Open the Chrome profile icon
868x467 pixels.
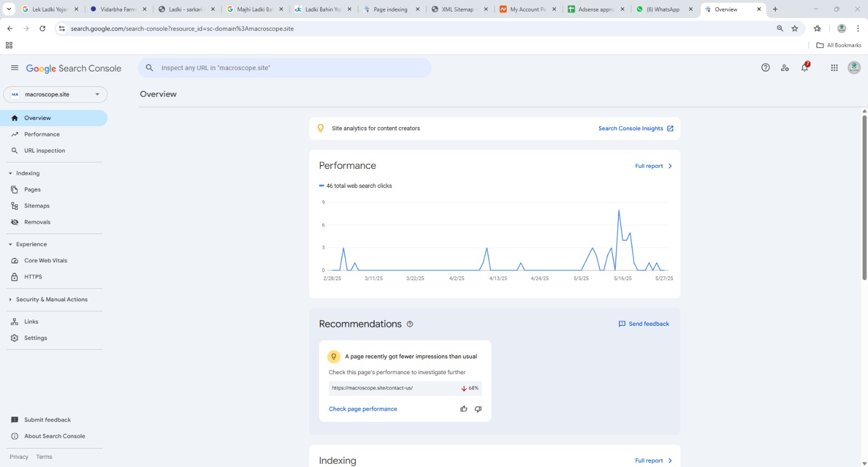841,28
